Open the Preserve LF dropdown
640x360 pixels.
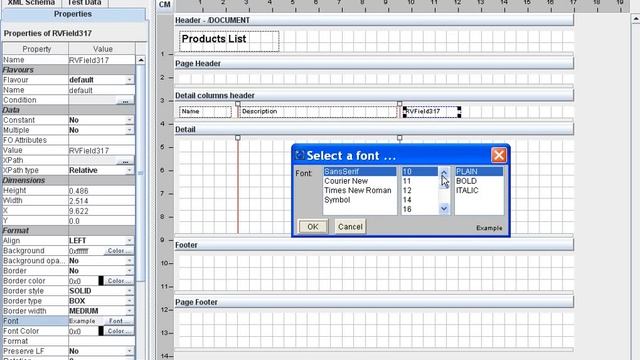[129, 351]
